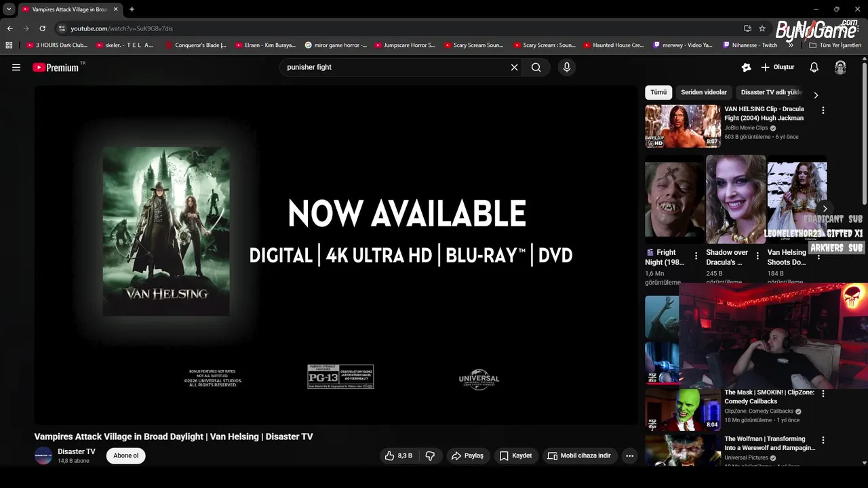Click the video player area

click(336, 255)
